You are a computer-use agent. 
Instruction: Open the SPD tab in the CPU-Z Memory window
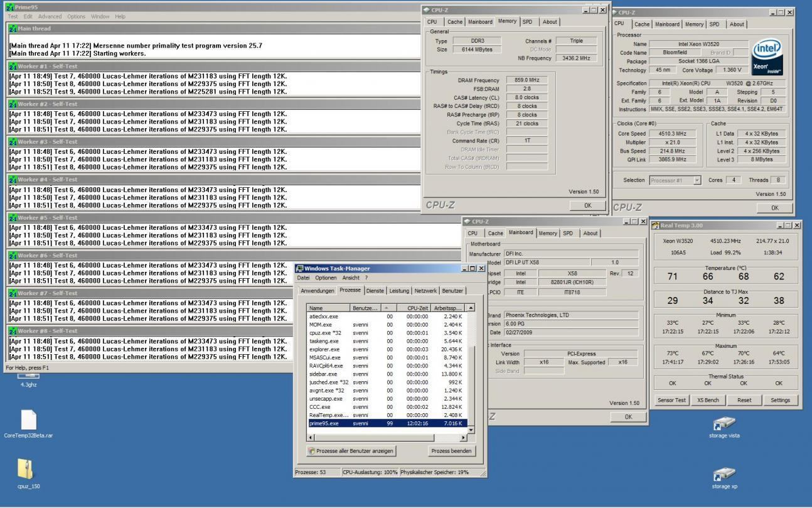(x=527, y=22)
